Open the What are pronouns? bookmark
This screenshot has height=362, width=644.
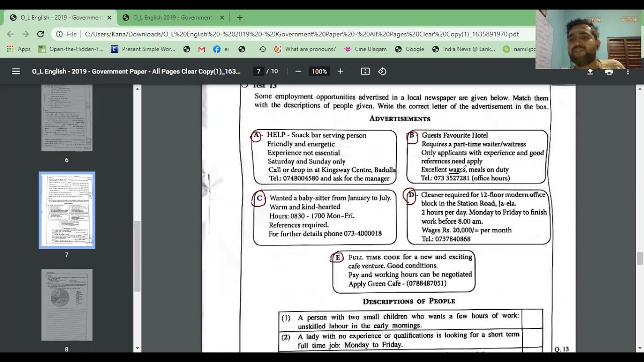(305, 49)
